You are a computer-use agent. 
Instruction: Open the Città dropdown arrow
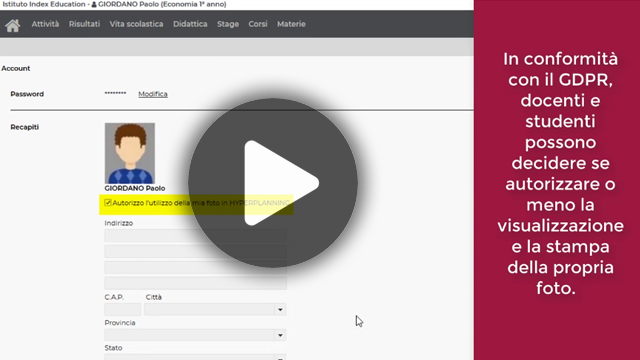(280, 310)
